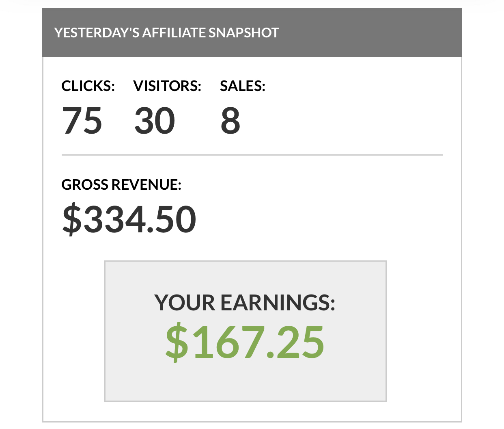Click the clicks count 75
Image resolution: width=504 pixels, height=429 pixels.
pyautogui.click(x=82, y=121)
